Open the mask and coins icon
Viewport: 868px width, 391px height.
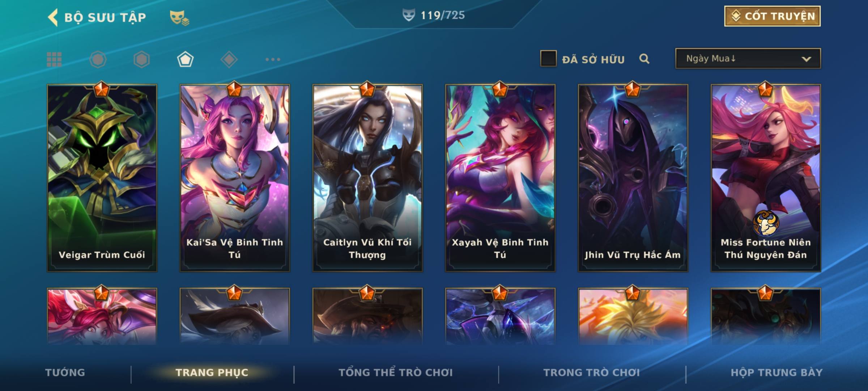179,18
